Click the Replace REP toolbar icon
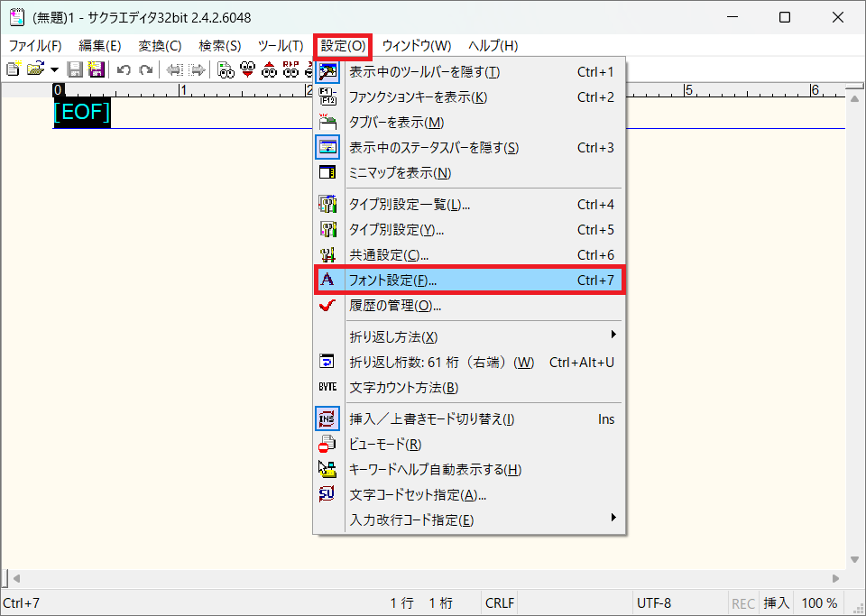Viewport: 866px width, 616px height. 290,69
